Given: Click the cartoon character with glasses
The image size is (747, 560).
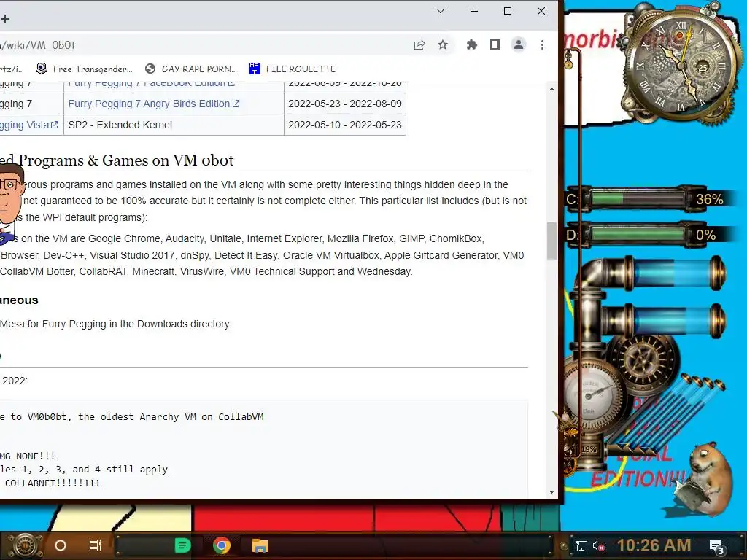Looking at the screenshot, I should [x=9, y=203].
